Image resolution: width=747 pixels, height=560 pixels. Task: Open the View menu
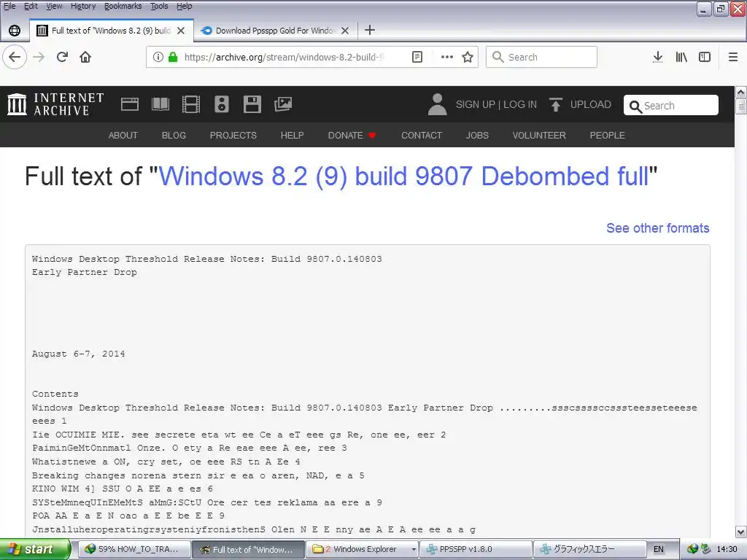[54, 6]
